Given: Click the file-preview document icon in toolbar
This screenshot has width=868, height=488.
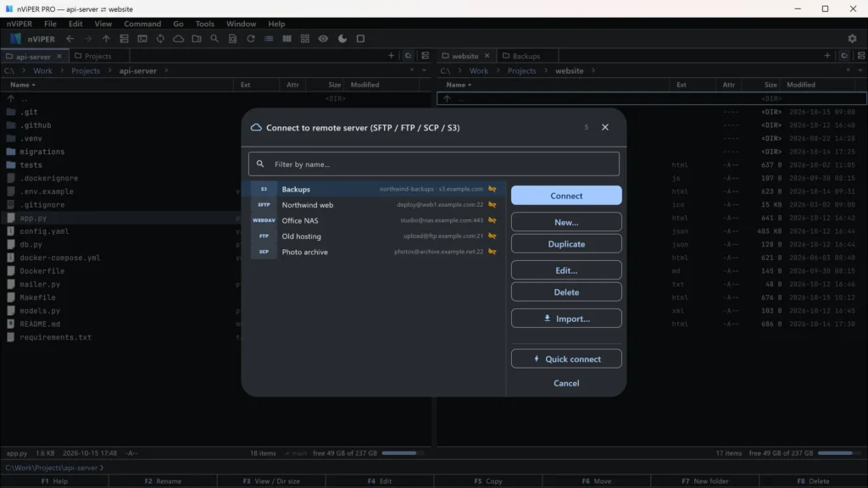Looking at the screenshot, I should (232, 39).
